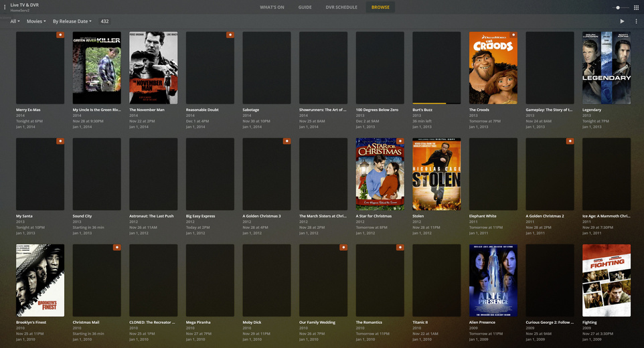Open the three-dot menu beside Live TV & DVR
The width and height of the screenshot is (644, 348).
pyautogui.click(x=5, y=7)
